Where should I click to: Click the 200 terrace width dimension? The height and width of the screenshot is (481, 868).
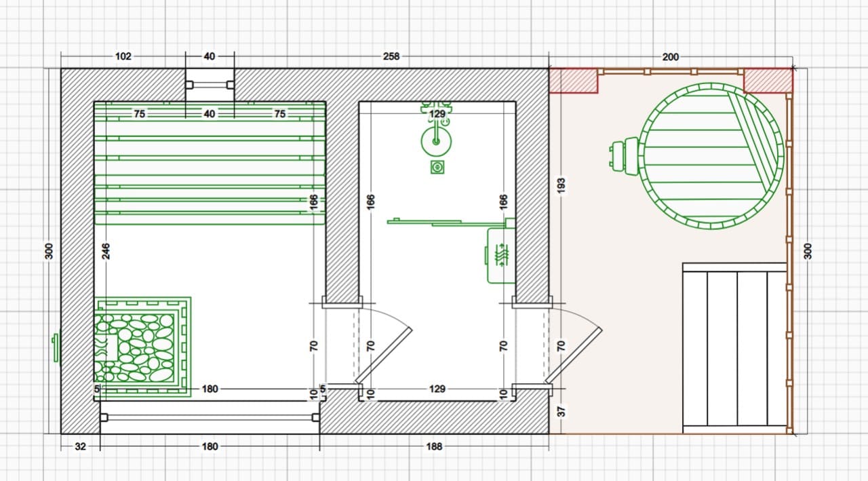click(x=671, y=57)
